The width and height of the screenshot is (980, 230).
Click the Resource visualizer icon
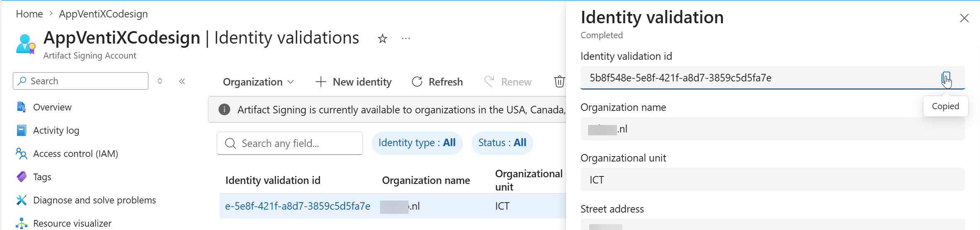[x=21, y=223]
